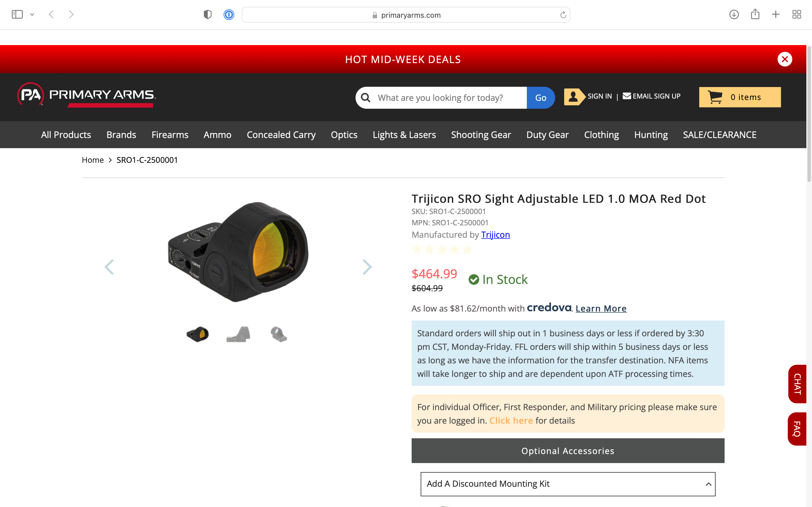Click the Trijicon manufacturer link
Image resolution: width=812 pixels, height=507 pixels.
(495, 235)
